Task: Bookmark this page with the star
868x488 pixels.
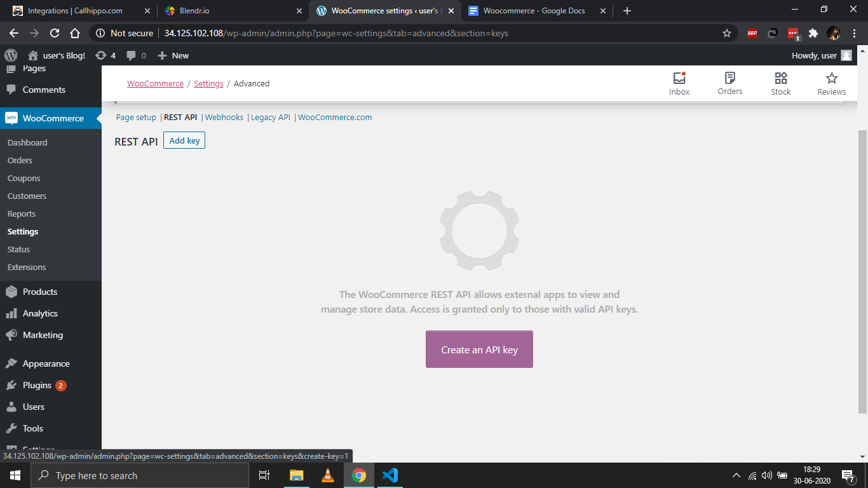Action: click(x=727, y=33)
